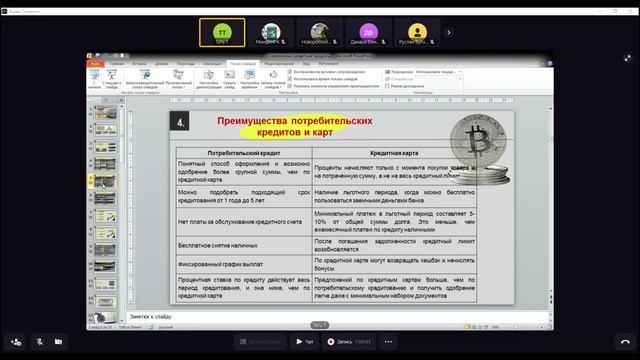Select slide 1 thumbnail
The width and height of the screenshot is (640, 360).
tap(105, 112)
